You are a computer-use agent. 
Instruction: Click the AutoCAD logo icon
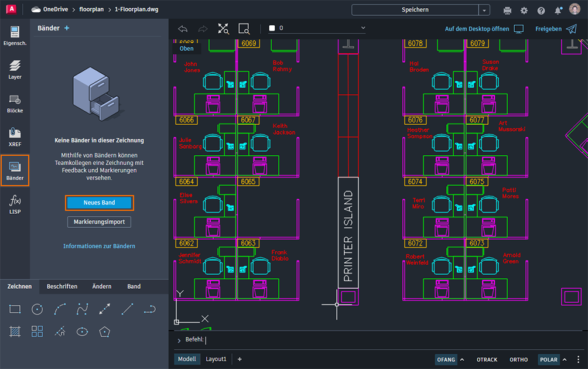[x=11, y=9]
